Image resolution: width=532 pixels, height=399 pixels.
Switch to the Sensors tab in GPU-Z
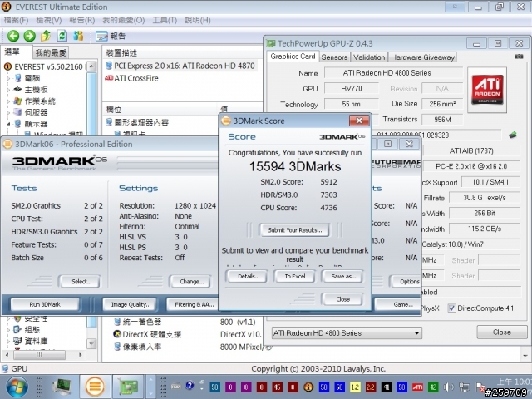click(334, 57)
